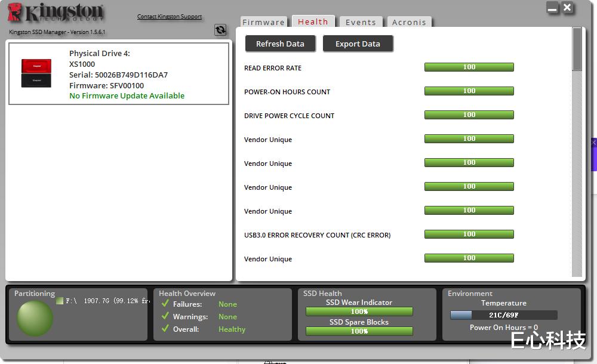Screen dimensions: 597x364
Task: Click the USB3.0 ERROR RECOVERY COUNT bar
Action: (469, 234)
